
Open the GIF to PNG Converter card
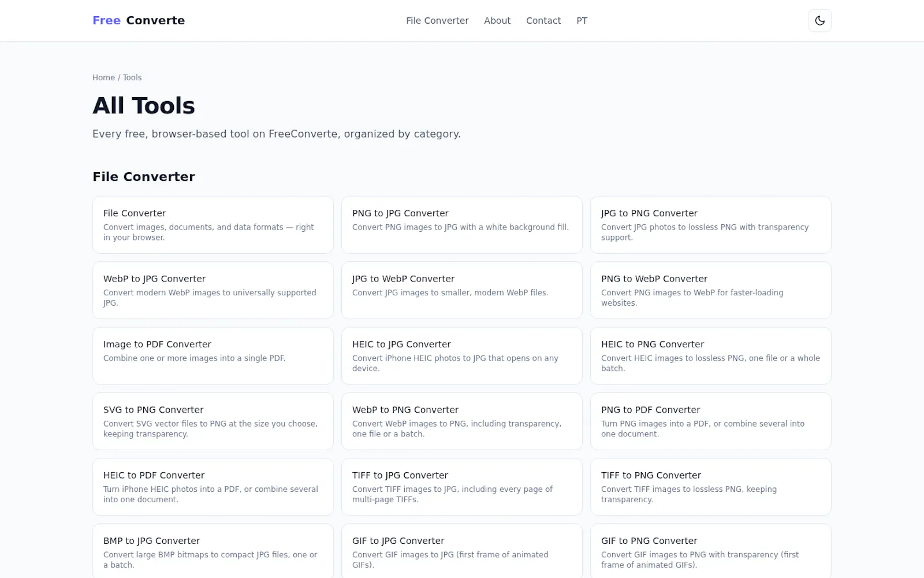point(711,551)
